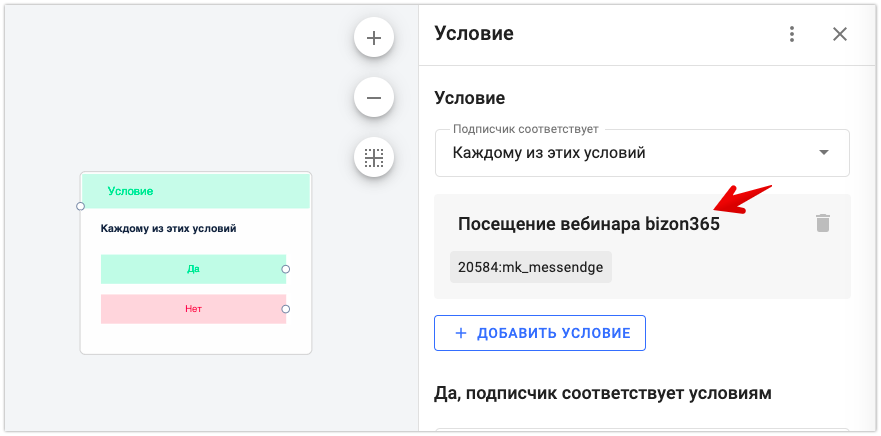Image resolution: width=881 pixels, height=436 pixels.
Task: Click the 'Да, подписчик соответствует условиям' heading
Action: click(603, 393)
